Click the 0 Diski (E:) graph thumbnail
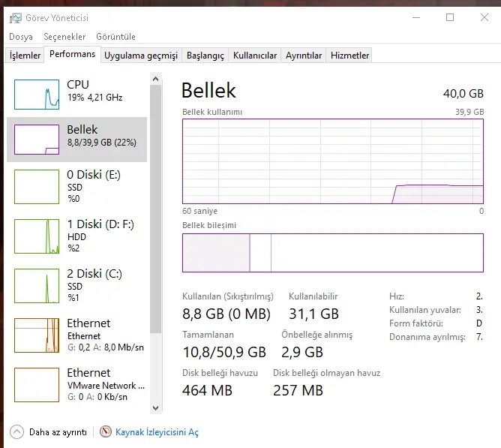The width and height of the screenshot is (501, 448). (37, 187)
